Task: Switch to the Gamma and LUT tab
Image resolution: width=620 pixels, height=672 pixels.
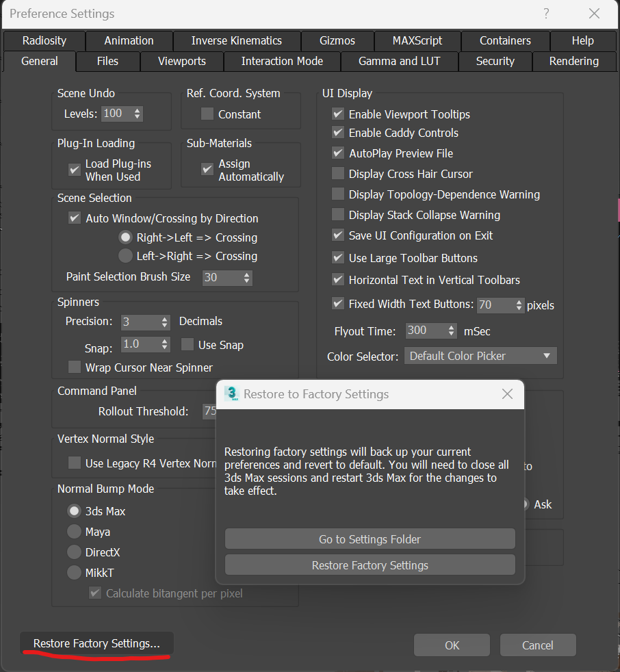Action: pyautogui.click(x=399, y=61)
